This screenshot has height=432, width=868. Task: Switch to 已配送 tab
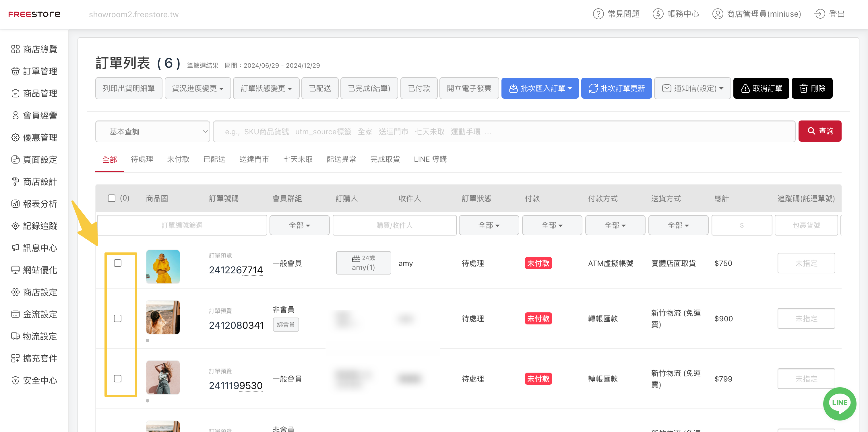214,159
